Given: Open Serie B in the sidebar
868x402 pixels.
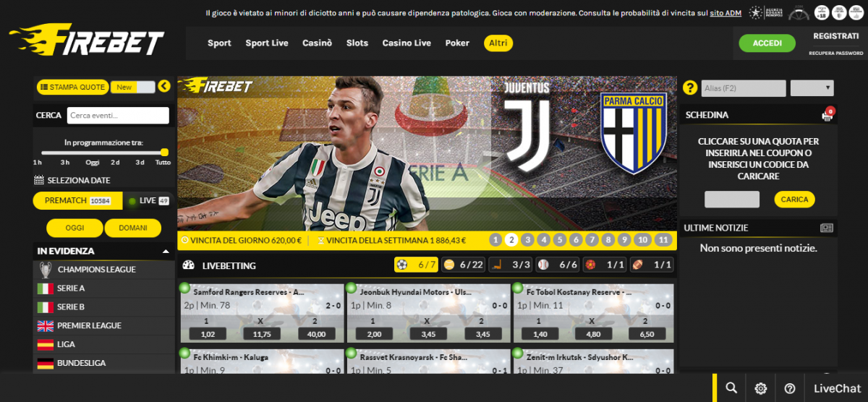Looking at the screenshot, I should click(104, 307).
